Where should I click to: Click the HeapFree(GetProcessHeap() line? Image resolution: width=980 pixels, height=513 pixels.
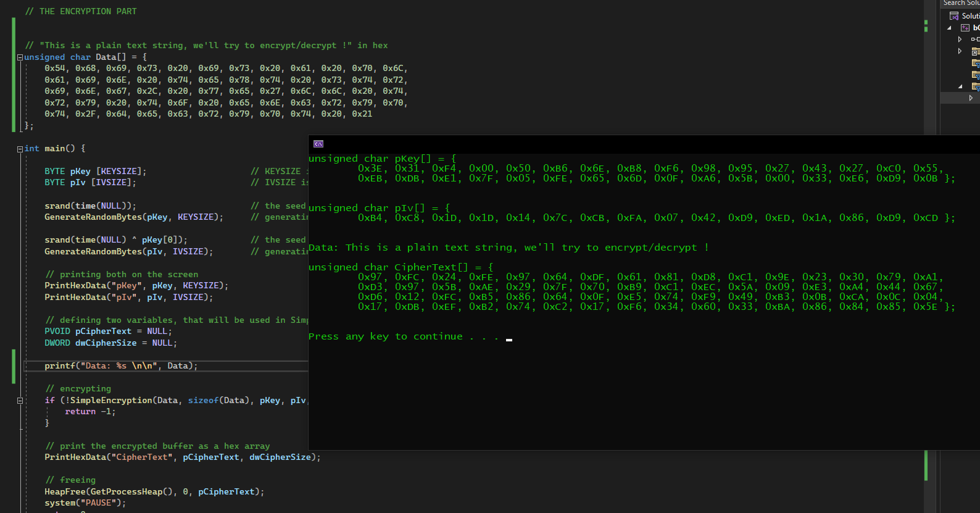(x=154, y=492)
